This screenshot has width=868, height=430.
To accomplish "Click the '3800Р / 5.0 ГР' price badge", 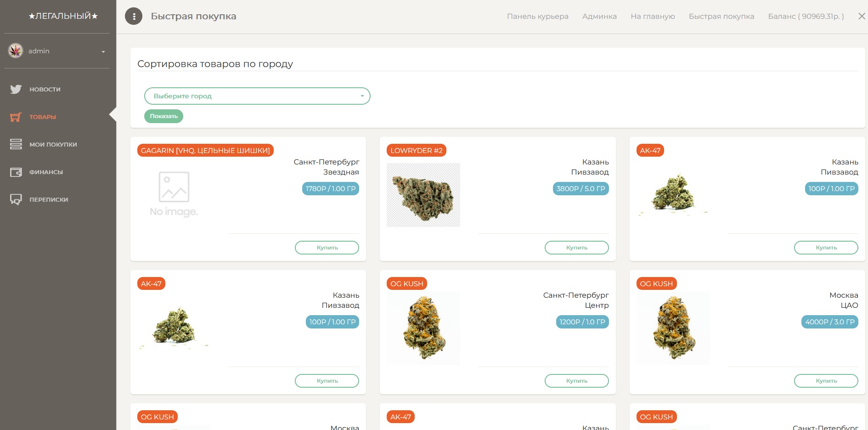I will 581,189.
